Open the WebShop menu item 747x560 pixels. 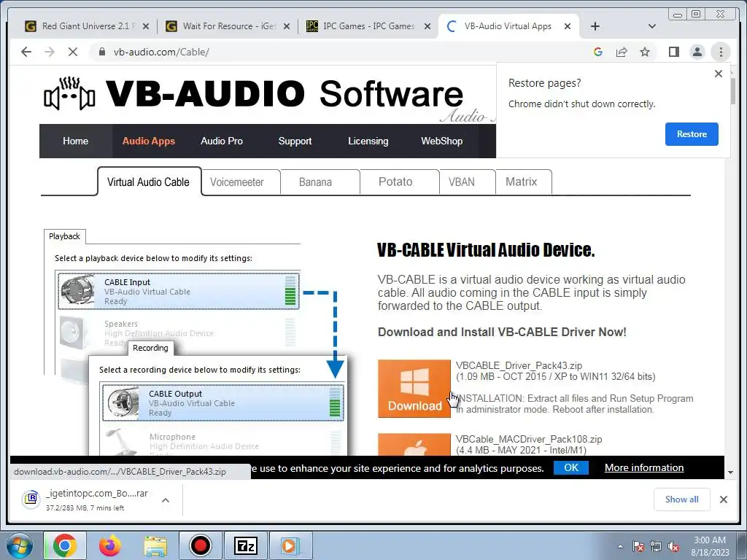(x=441, y=141)
